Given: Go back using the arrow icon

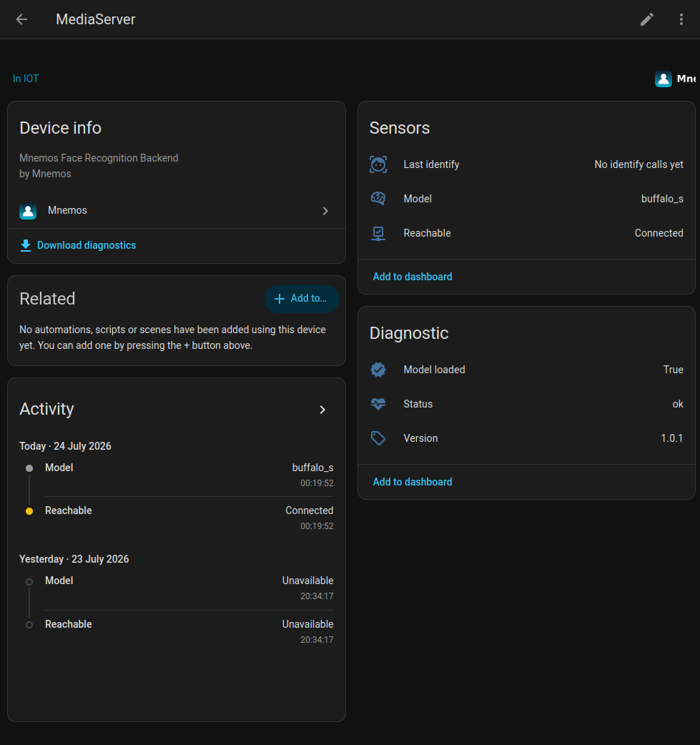Looking at the screenshot, I should [22, 19].
